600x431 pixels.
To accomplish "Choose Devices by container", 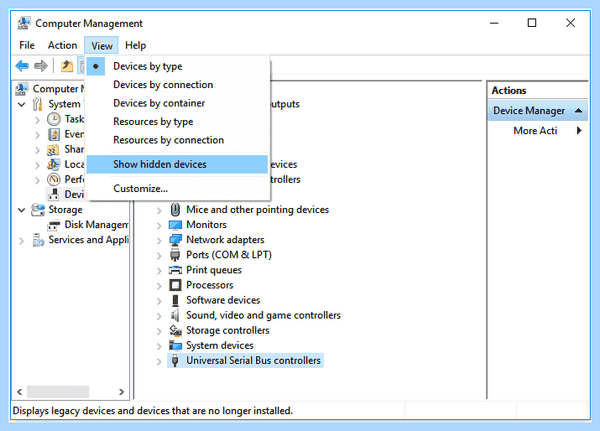I will pos(178,103).
